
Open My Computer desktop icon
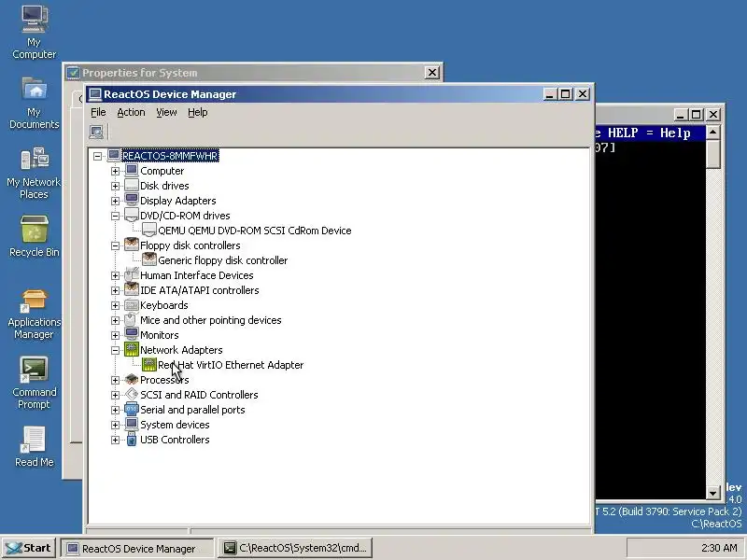35,19
